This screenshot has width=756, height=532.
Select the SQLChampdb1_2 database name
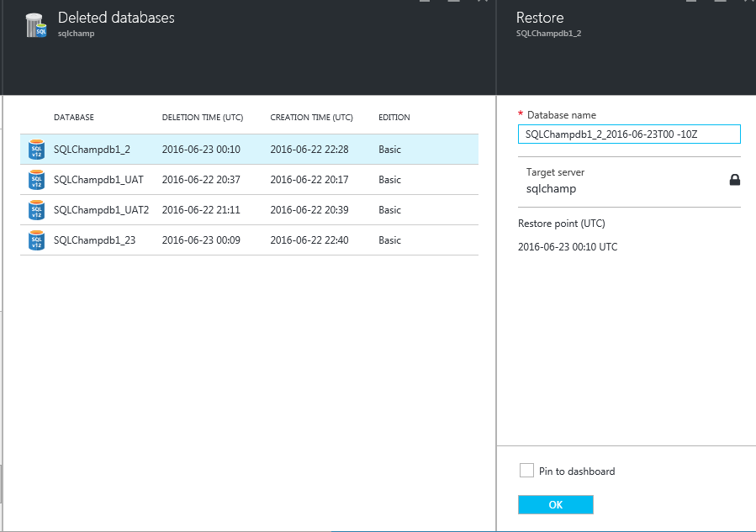pos(92,150)
